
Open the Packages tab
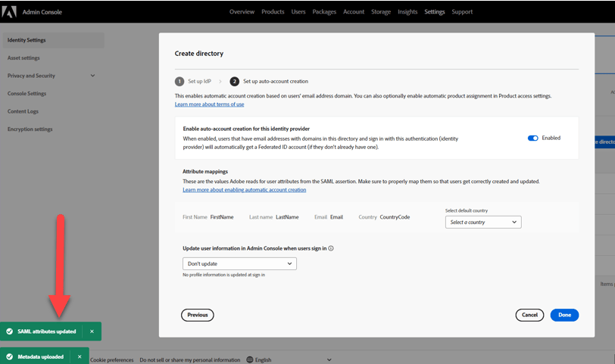point(324,12)
